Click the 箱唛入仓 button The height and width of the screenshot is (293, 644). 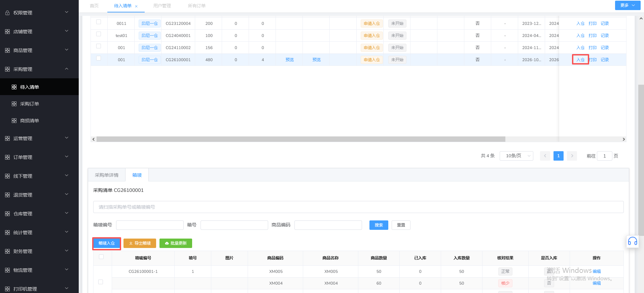(107, 243)
